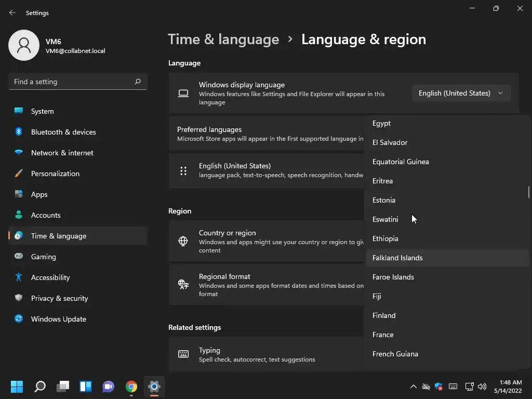
Task: Open Task View on the taskbar
Action: coord(63,387)
